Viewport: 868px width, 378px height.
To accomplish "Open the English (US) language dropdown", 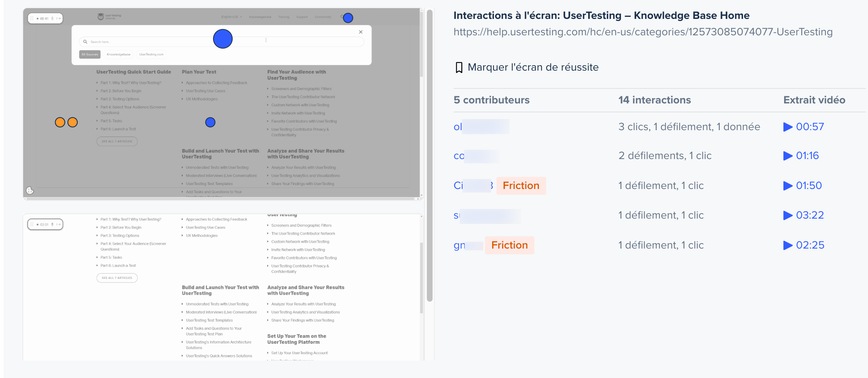I will [231, 17].
